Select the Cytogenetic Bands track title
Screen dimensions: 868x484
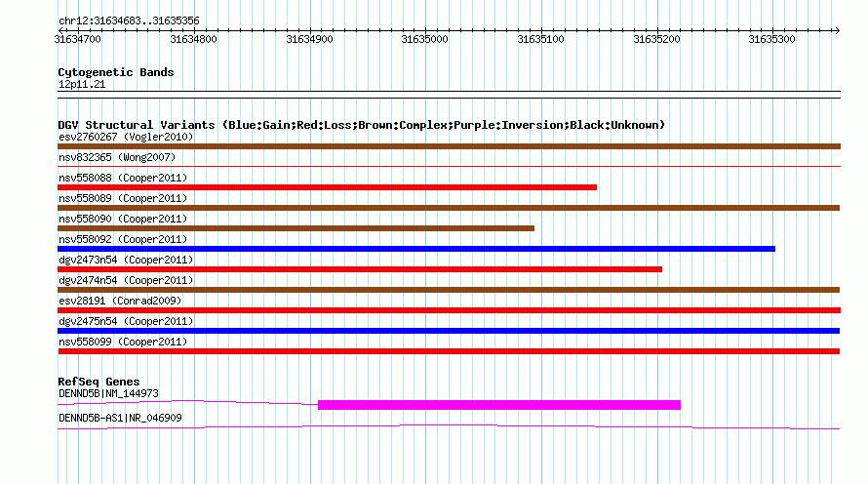(116, 72)
